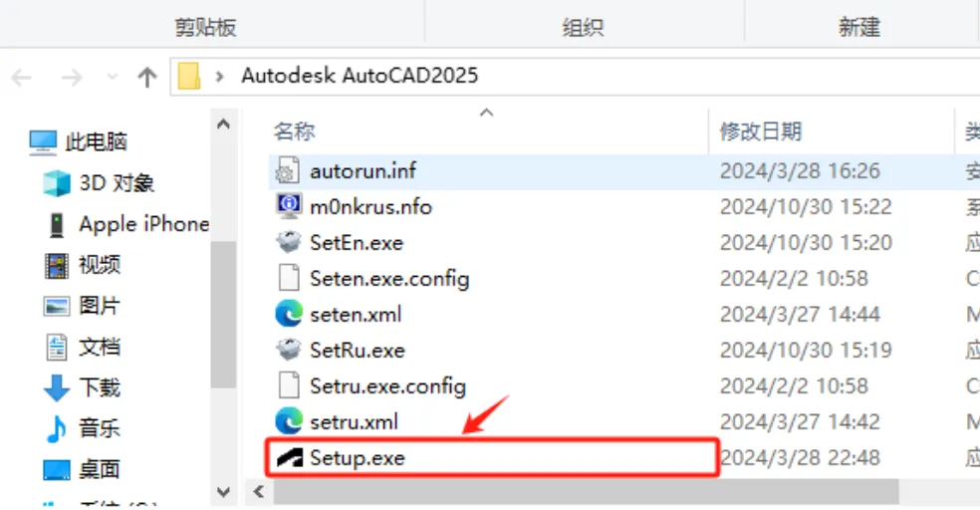This screenshot has height=510, width=980.
Task: Click the 桌面 desktop icon
Action: (x=56, y=469)
